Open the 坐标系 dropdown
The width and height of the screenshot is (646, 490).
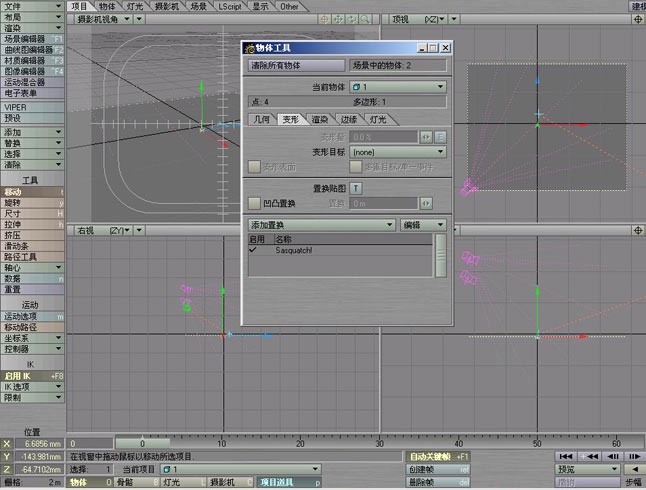click(x=32, y=338)
